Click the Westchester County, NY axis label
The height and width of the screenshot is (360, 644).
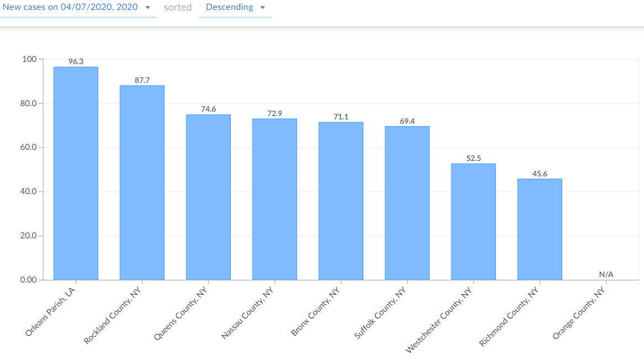439,320
